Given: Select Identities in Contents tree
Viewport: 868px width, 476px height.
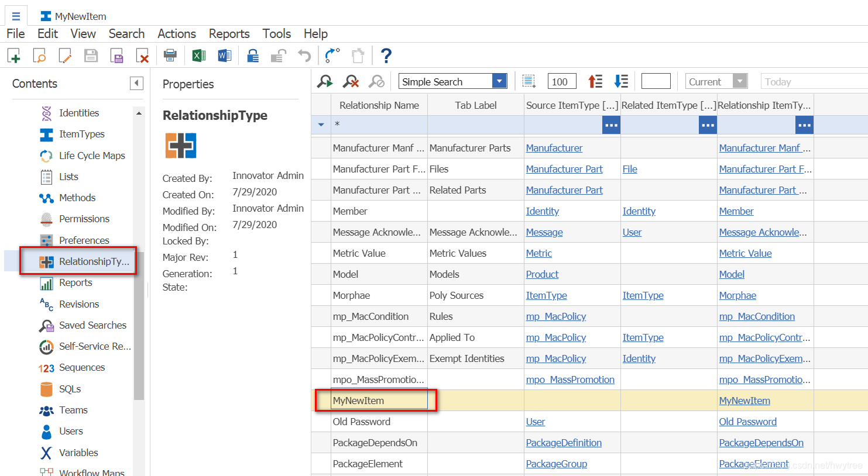Looking at the screenshot, I should coord(79,113).
